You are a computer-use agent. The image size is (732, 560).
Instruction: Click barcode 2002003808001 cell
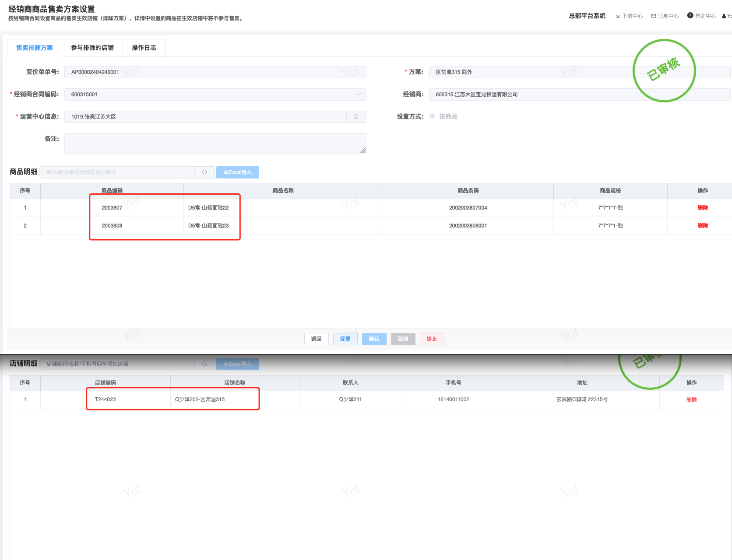point(468,226)
